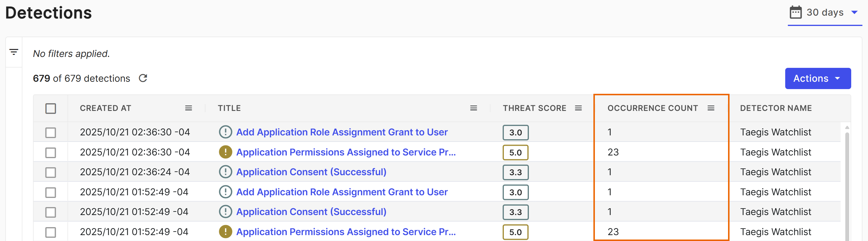Check the 01:52:49 Application Consent row
This screenshot has width=868, height=241.
[51, 212]
